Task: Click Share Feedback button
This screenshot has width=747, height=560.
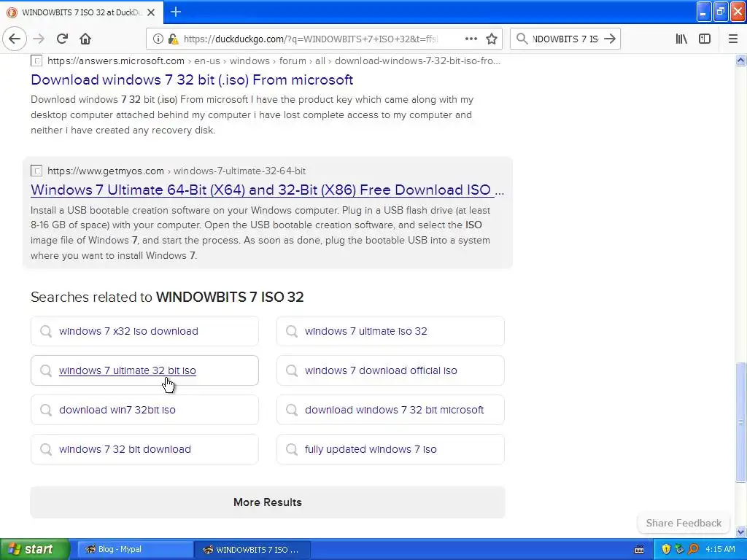Action: pyautogui.click(x=684, y=523)
